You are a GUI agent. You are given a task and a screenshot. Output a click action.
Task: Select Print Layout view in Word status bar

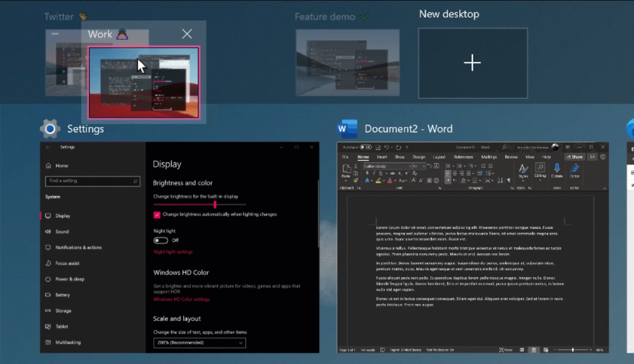(x=533, y=350)
